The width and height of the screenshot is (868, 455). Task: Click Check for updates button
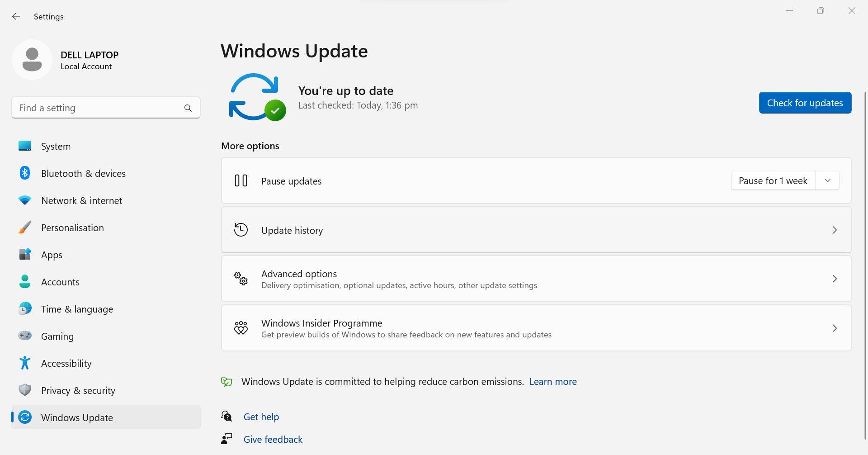click(805, 103)
